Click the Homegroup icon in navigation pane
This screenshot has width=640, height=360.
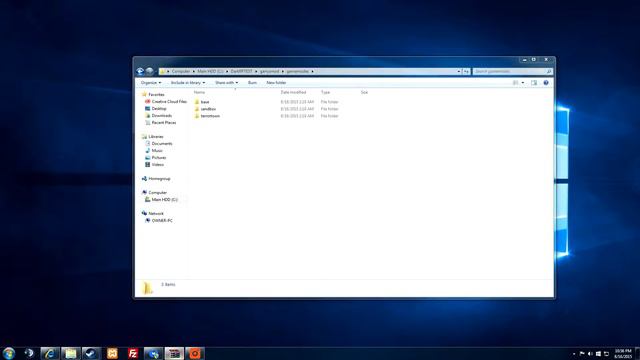pos(144,179)
